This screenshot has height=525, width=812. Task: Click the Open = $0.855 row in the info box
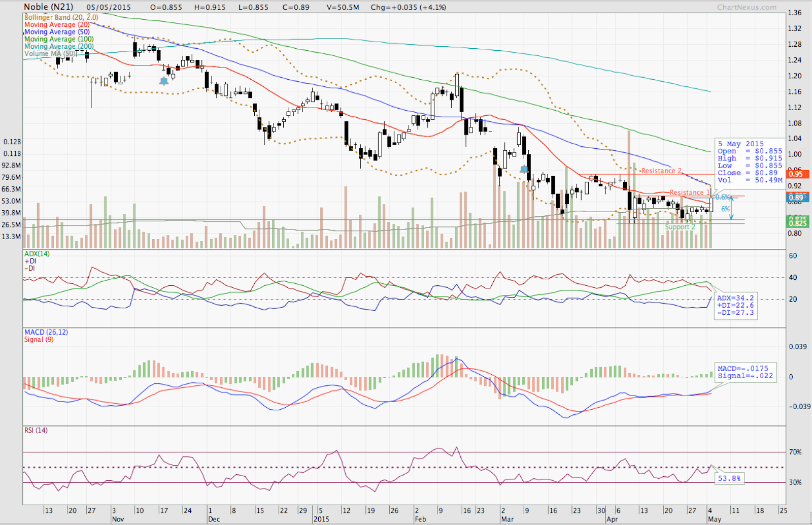(x=750, y=151)
